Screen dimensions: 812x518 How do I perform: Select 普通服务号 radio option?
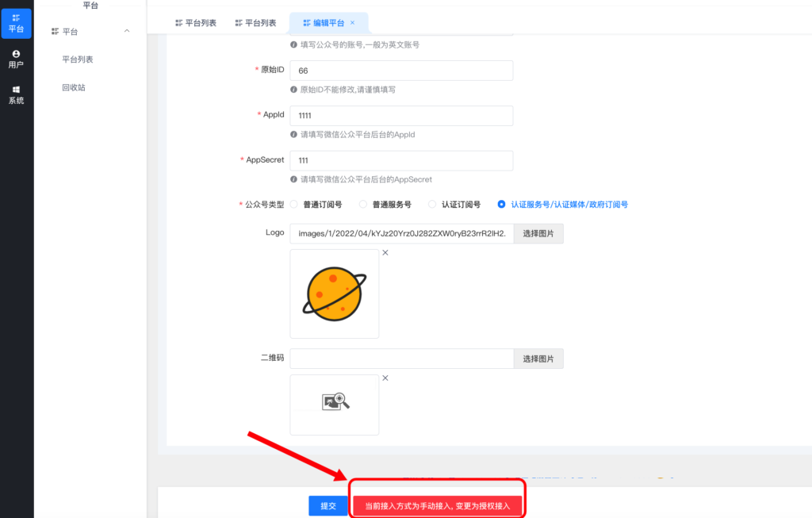(364, 205)
